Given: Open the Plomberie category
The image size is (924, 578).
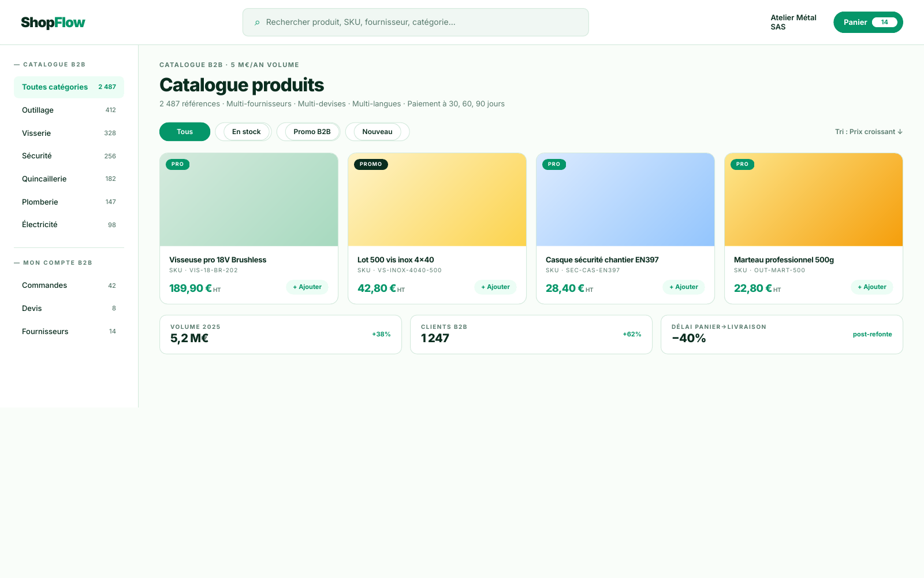Looking at the screenshot, I should click(x=69, y=202).
